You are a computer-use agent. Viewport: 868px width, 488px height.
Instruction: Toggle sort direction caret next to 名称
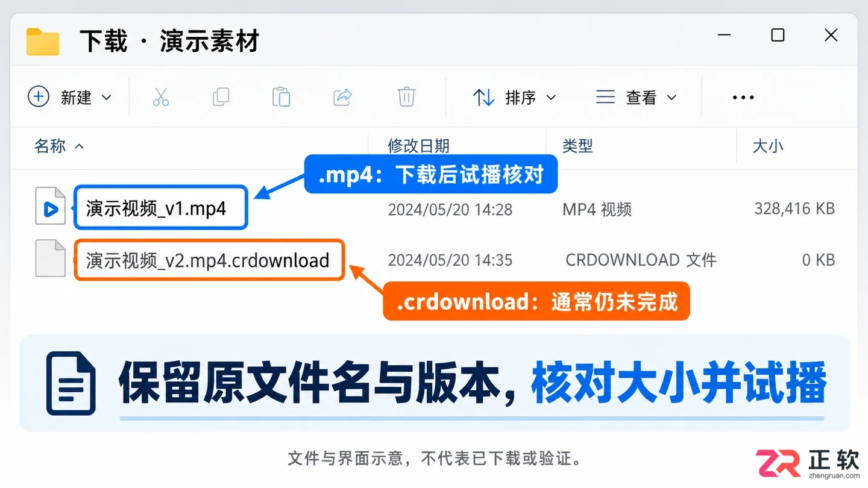click(x=79, y=146)
